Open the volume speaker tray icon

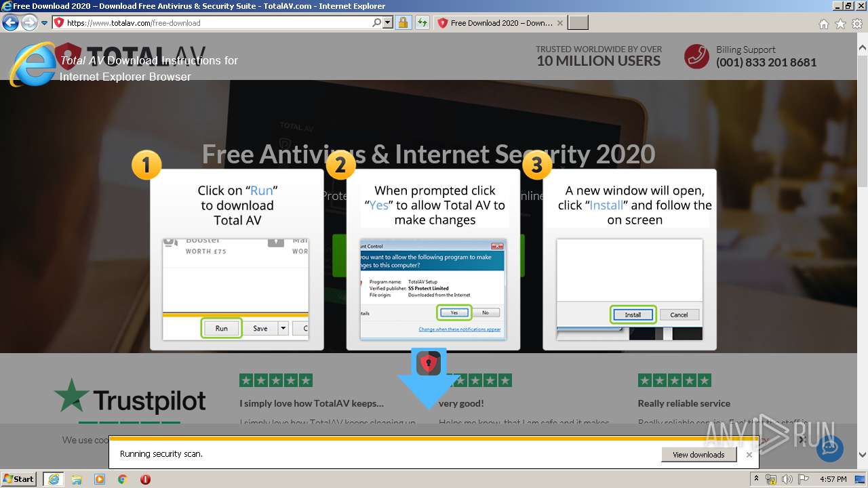pos(787,479)
